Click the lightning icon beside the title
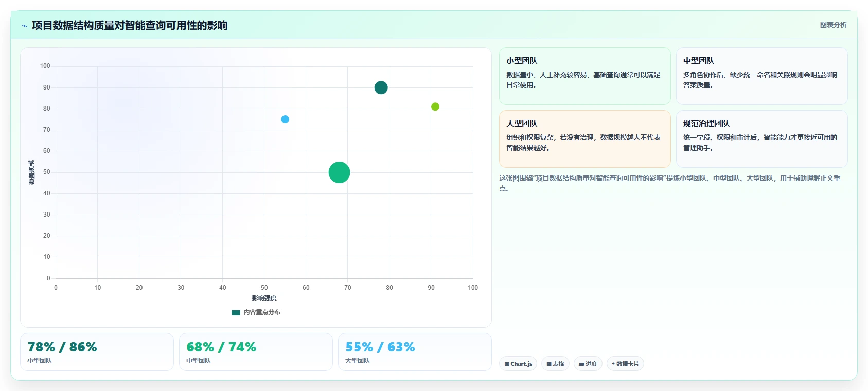868x391 pixels. pyautogui.click(x=24, y=26)
